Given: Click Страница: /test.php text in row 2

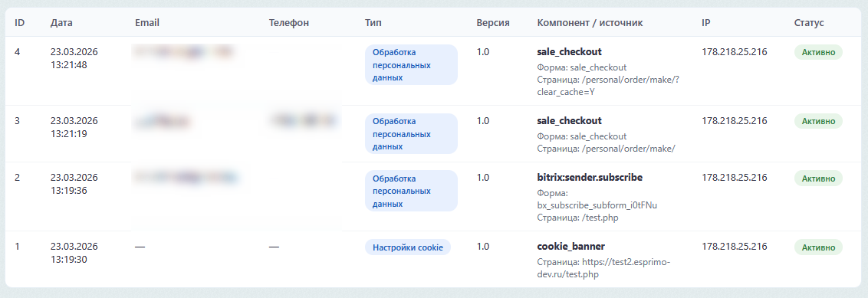Looking at the screenshot, I should pos(577,218).
